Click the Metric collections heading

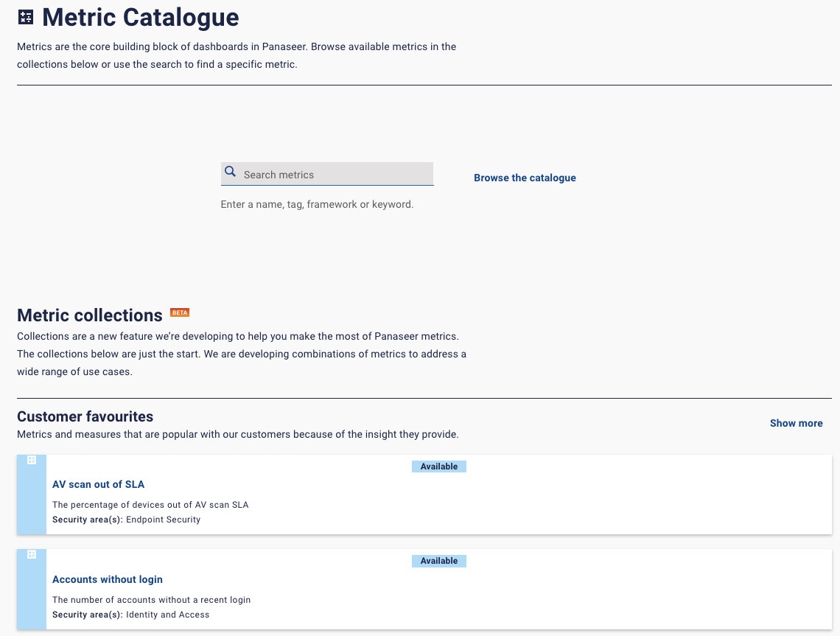point(90,315)
